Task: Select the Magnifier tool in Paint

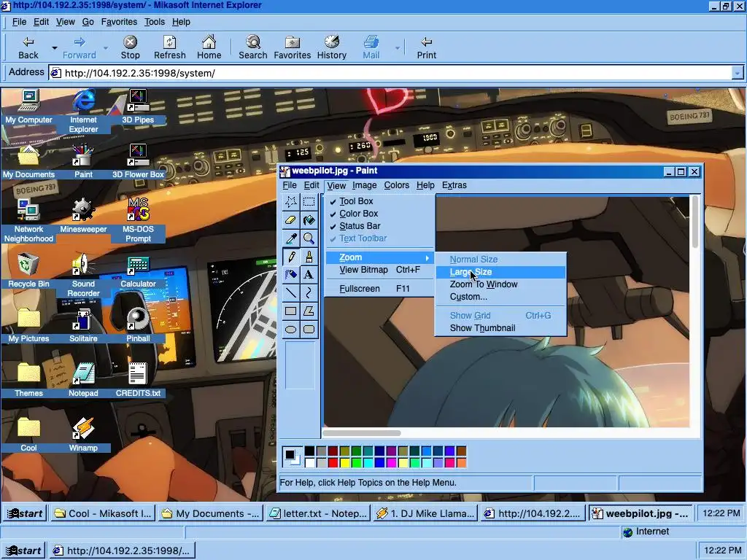Action: pos(309,238)
